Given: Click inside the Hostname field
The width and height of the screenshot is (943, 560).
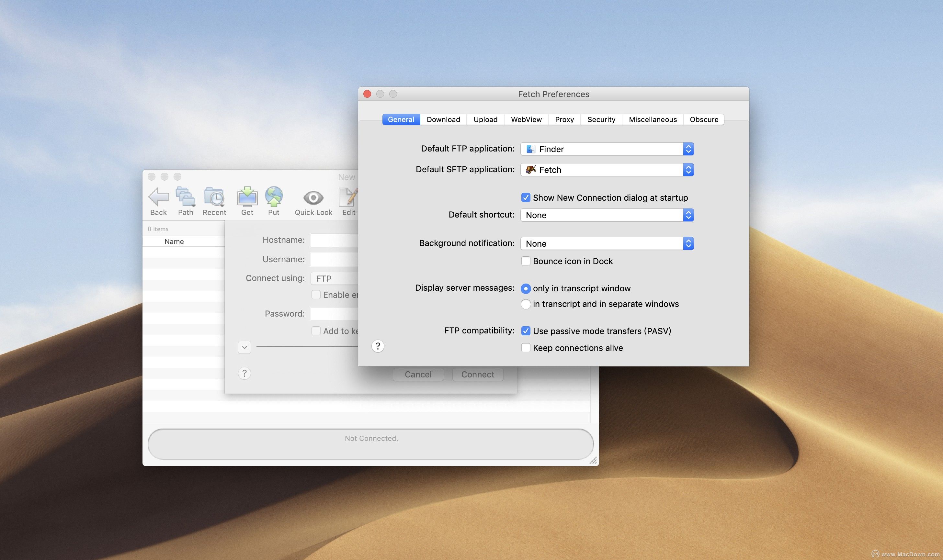Looking at the screenshot, I should pos(336,240).
